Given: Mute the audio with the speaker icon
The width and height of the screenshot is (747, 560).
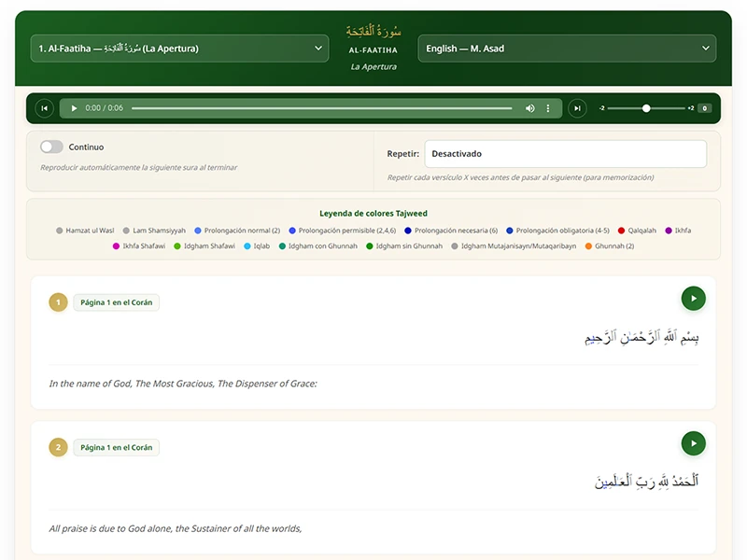Looking at the screenshot, I should (530, 108).
